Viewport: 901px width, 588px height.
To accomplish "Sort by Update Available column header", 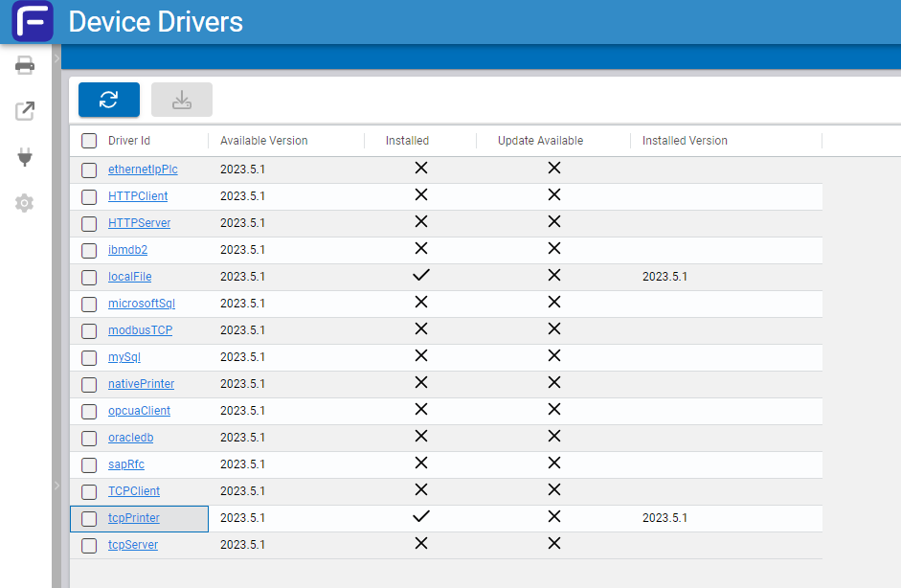I will tap(541, 141).
